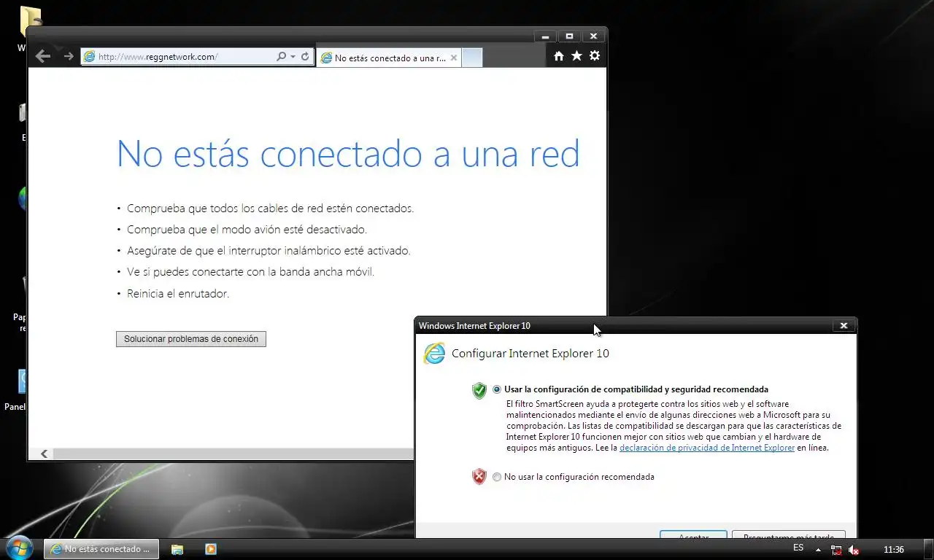Click the page icon in address bar
Image resolution: width=934 pixels, height=560 pixels.
pyautogui.click(x=90, y=56)
